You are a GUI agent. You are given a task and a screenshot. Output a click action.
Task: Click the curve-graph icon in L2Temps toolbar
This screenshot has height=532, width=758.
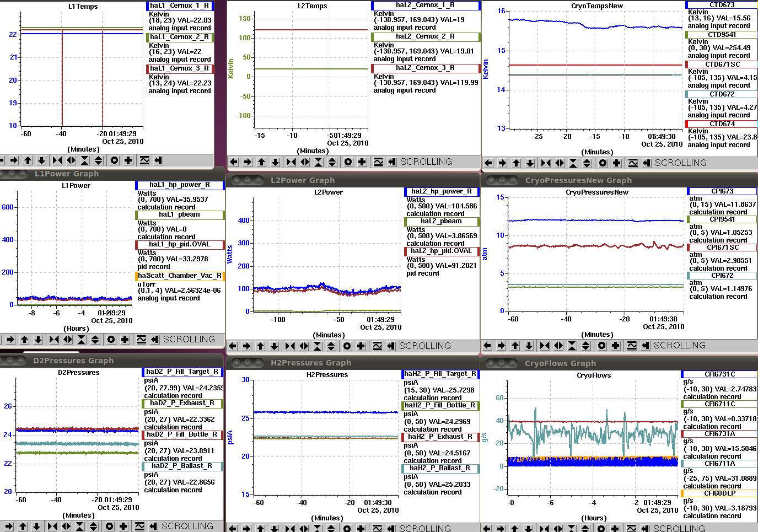coord(378,162)
